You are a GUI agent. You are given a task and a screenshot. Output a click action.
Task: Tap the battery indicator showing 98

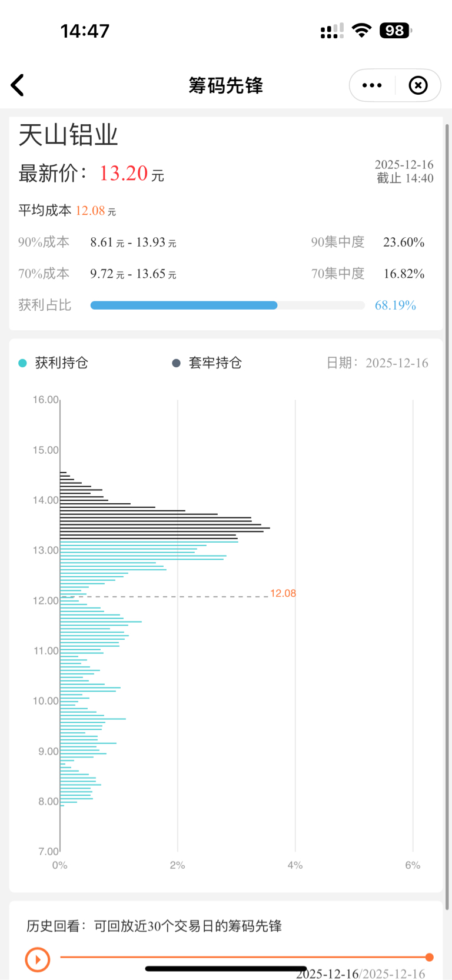coord(395,31)
